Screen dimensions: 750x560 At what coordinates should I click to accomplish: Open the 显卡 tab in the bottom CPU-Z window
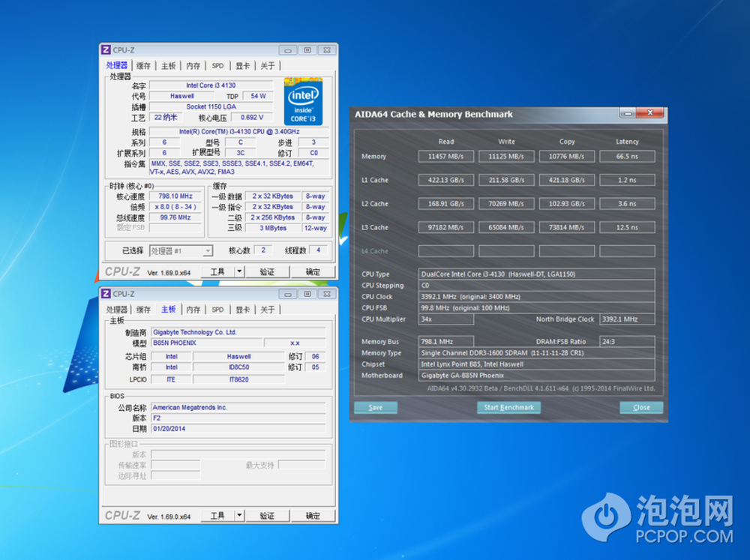point(242,310)
